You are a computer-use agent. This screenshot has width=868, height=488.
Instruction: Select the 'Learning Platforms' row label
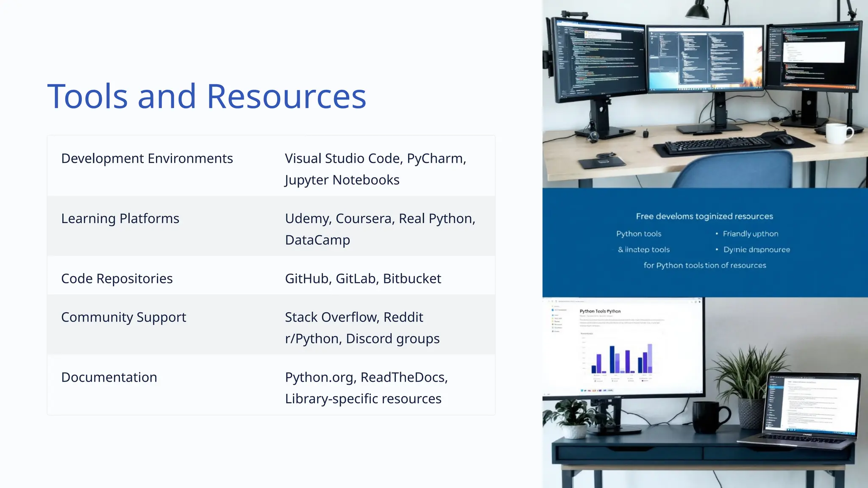(x=120, y=219)
